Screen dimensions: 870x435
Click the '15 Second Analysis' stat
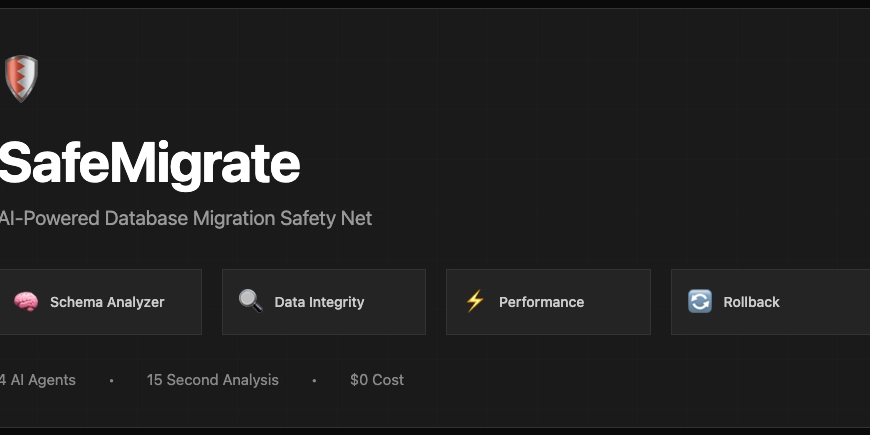(213, 380)
